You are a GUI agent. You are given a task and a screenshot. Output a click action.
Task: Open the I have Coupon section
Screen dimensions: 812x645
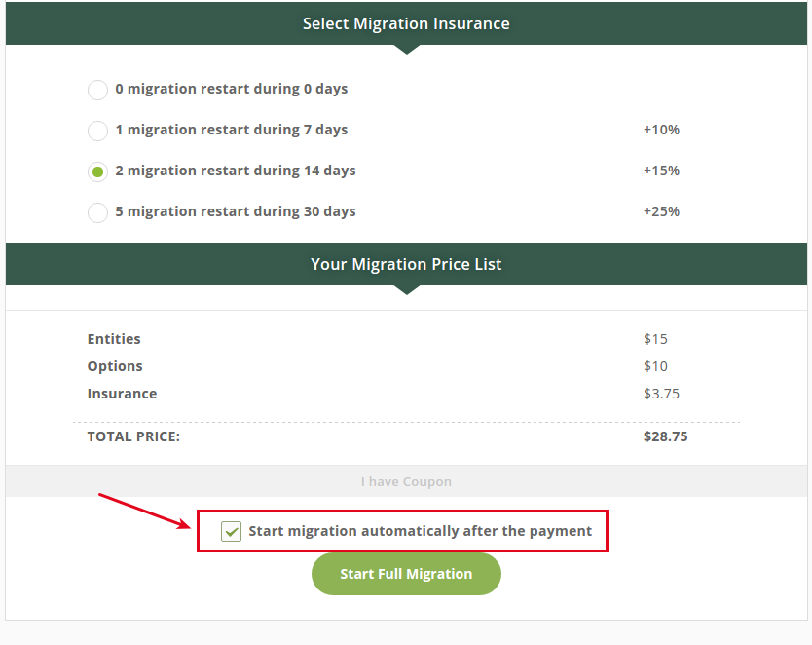(406, 482)
